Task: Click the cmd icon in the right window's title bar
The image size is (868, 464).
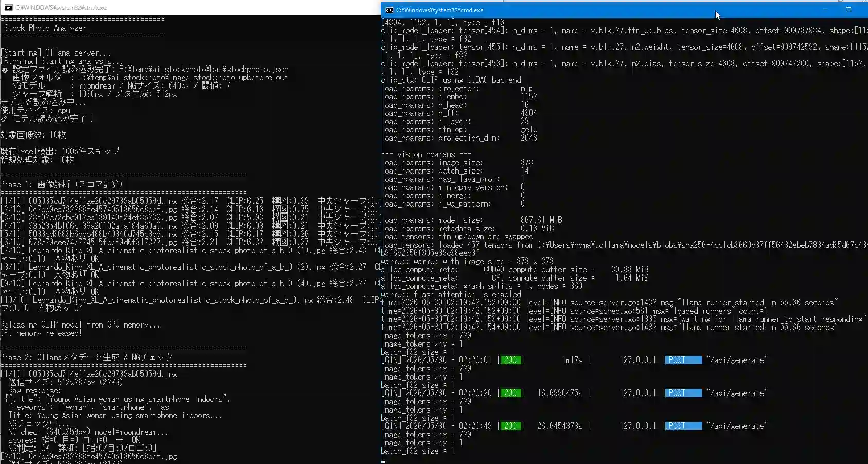Action: [x=389, y=10]
